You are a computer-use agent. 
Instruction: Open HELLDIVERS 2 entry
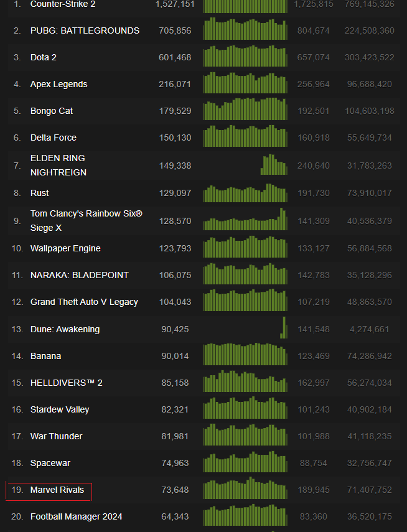coord(66,383)
